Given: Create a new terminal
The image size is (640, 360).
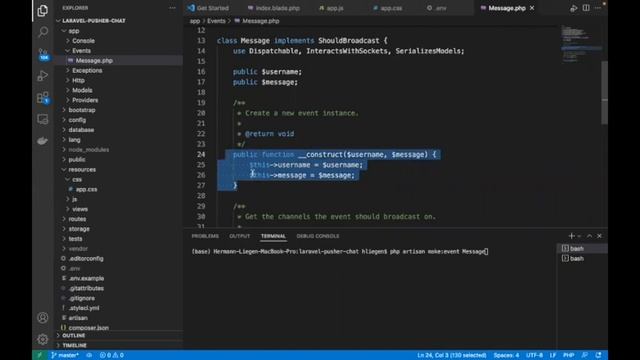Looking at the screenshot, I should (571, 236).
